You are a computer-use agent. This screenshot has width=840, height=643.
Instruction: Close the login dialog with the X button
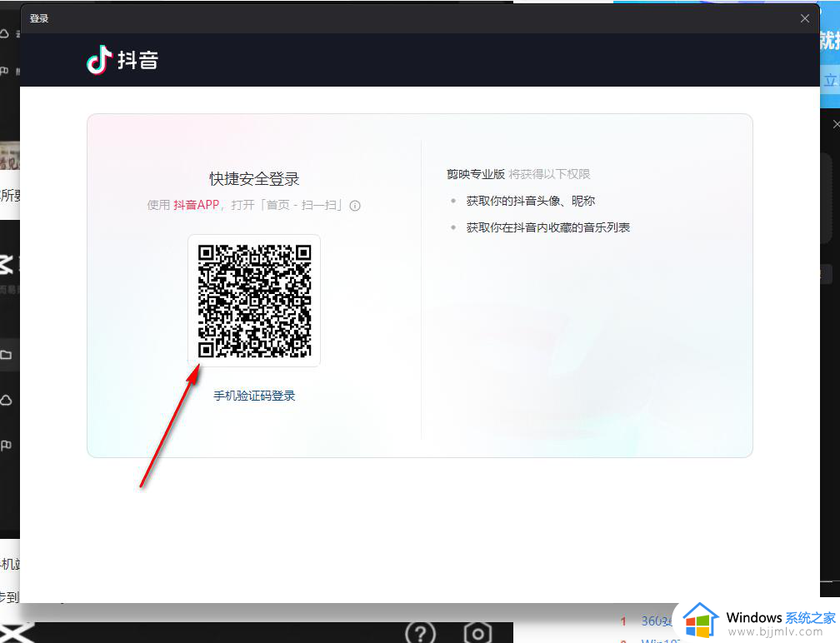(x=805, y=18)
